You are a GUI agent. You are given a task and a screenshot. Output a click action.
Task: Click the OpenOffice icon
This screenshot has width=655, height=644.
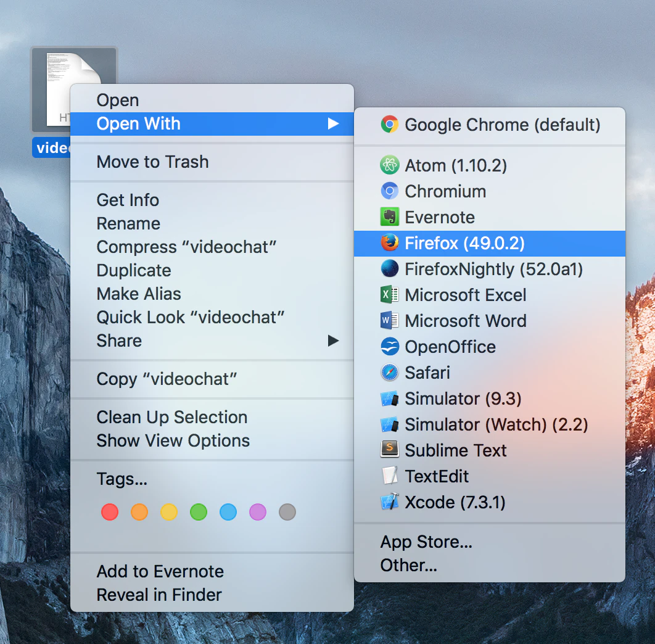click(389, 347)
